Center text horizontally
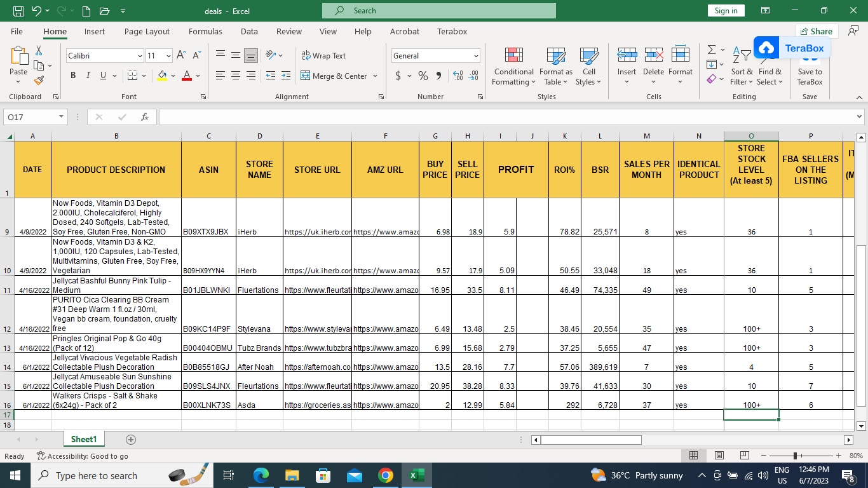This screenshot has width=868, height=488. (236, 76)
